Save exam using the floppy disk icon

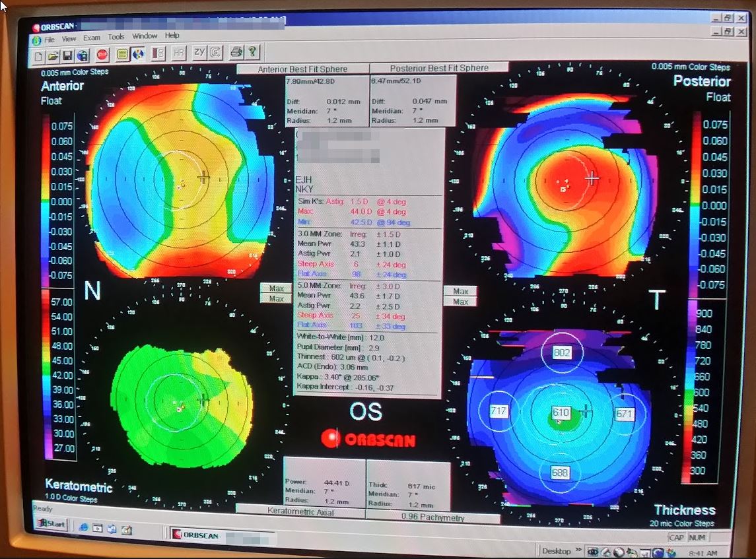67,55
